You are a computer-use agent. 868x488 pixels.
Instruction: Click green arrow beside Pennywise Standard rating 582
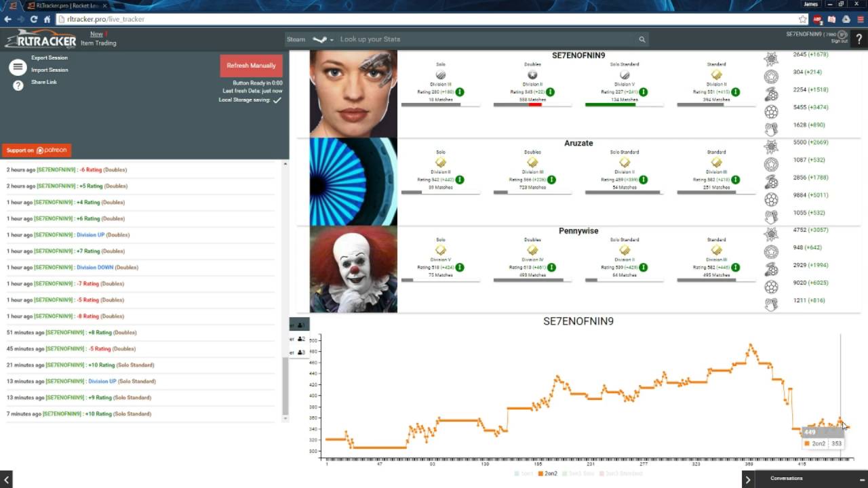pyautogui.click(x=735, y=267)
